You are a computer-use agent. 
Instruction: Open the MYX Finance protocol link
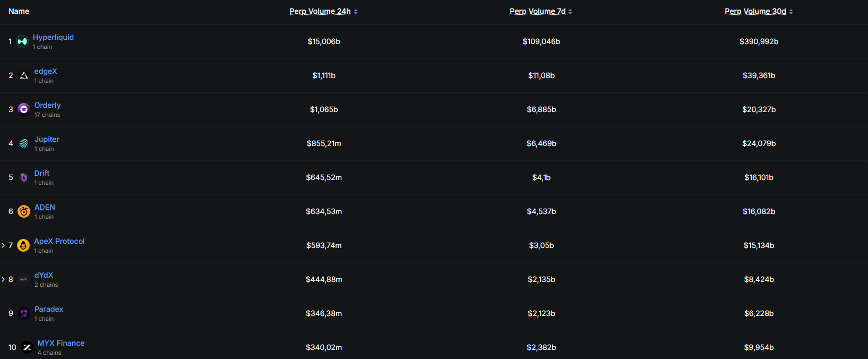(61, 343)
